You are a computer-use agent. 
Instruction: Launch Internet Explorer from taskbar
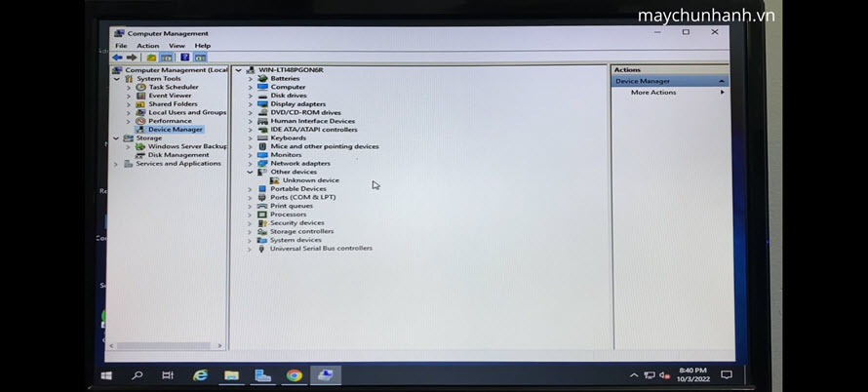200,375
